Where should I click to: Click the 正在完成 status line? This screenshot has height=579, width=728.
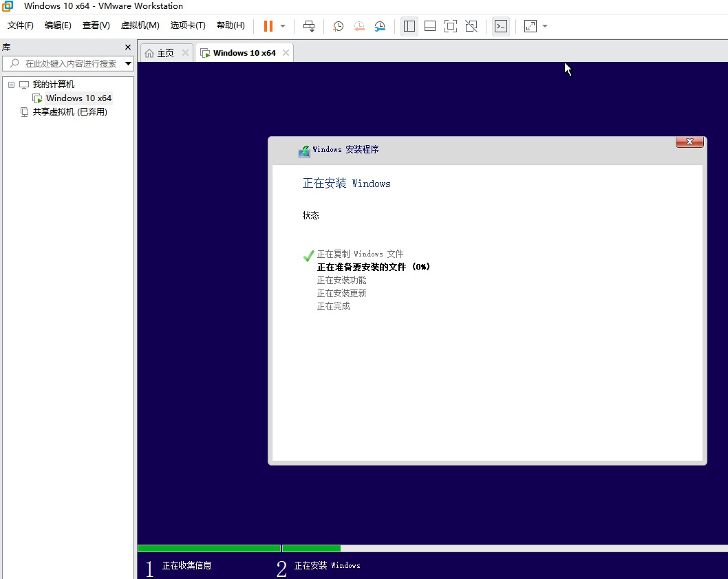coord(333,306)
